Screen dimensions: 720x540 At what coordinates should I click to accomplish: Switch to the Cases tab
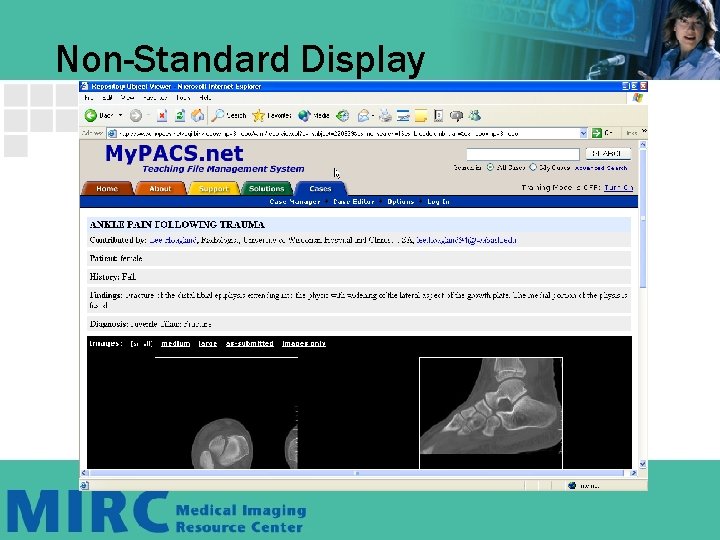click(320, 188)
